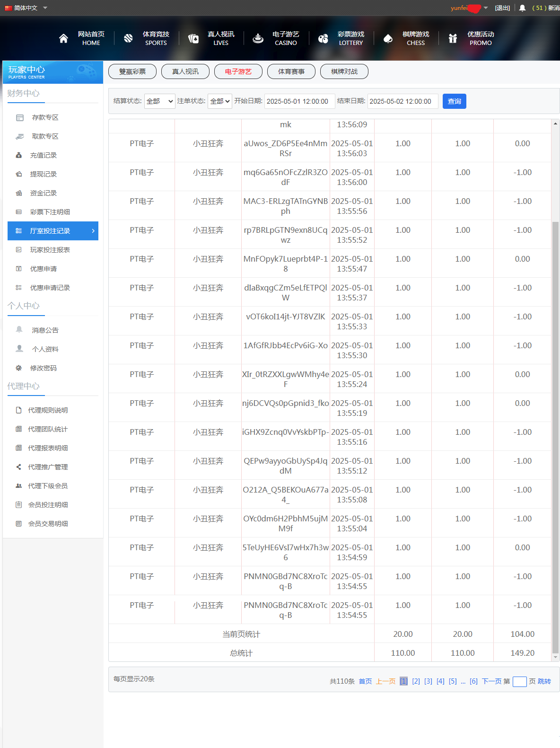Screen dimensions: 560x748
Task: Open 存款专区 in the sidebar
Action: click(x=45, y=117)
